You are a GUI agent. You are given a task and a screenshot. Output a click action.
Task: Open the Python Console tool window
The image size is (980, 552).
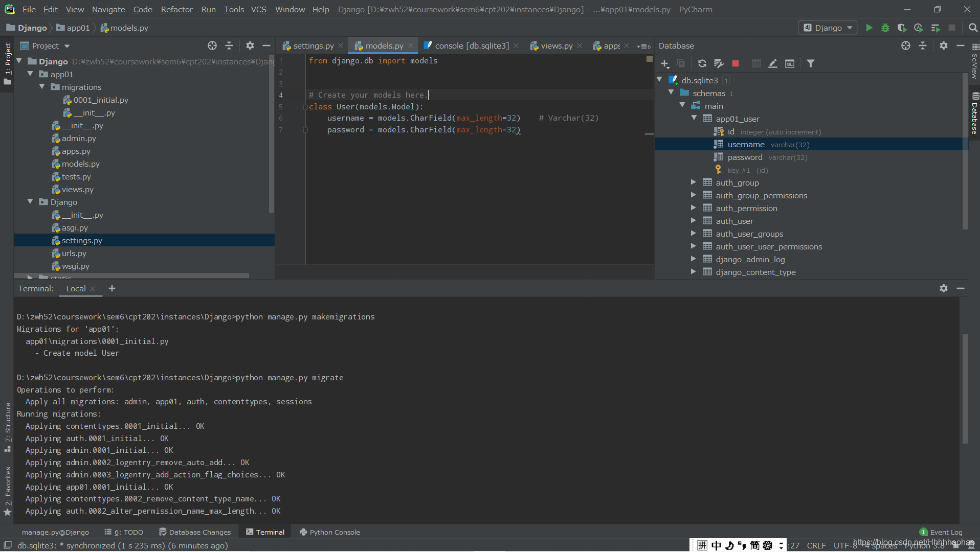pos(330,532)
